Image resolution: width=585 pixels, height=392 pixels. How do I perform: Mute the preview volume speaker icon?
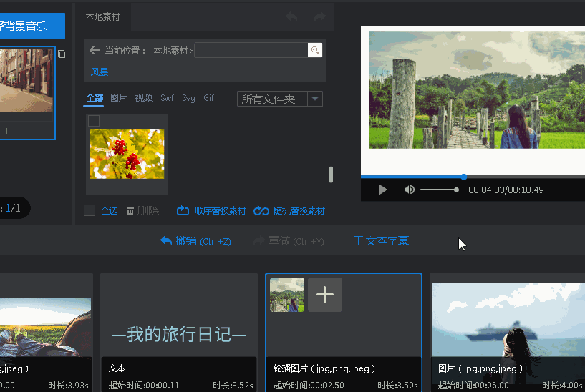coord(409,190)
